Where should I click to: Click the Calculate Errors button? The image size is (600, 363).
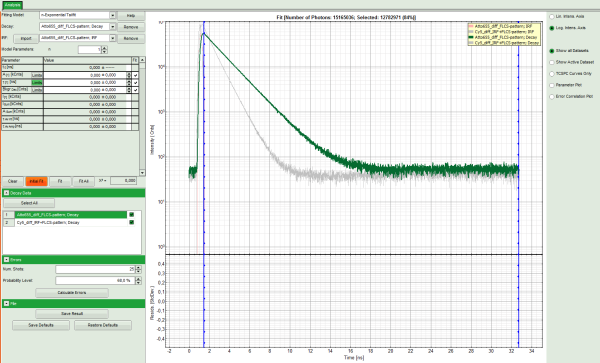coord(72,293)
